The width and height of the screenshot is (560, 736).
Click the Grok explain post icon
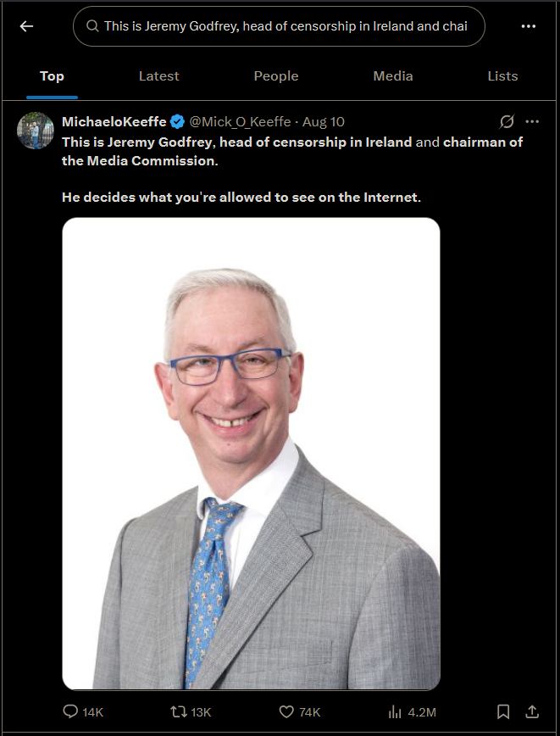coord(507,121)
